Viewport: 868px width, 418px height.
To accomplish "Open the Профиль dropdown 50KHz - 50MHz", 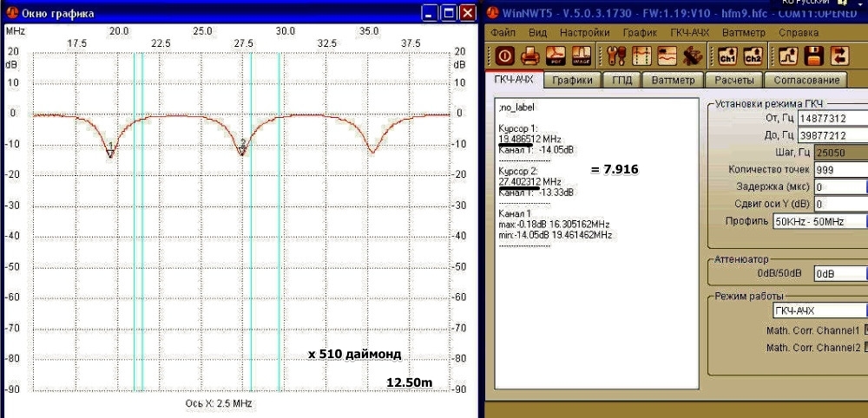I will click(x=820, y=222).
